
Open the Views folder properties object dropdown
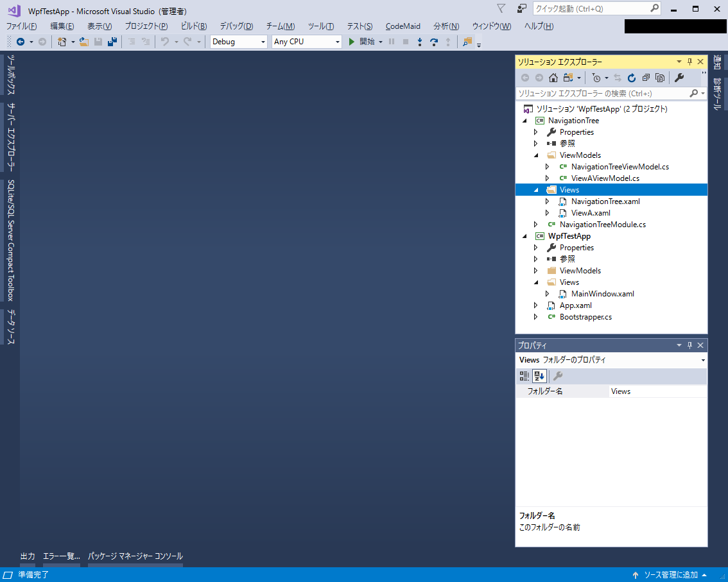(703, 360)
